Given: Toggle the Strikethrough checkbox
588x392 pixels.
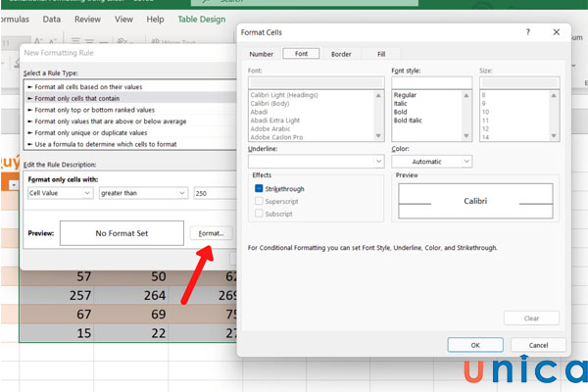Looking at the screenshot, I should click(259, 187).
